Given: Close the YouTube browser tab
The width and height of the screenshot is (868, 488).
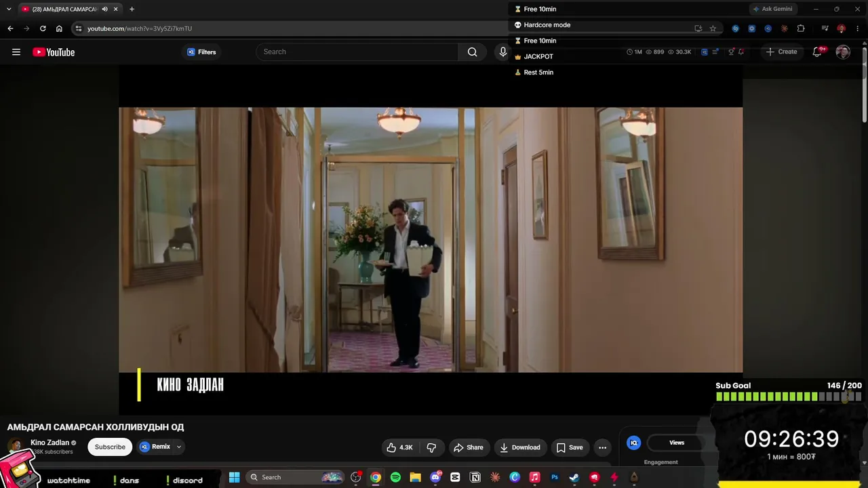Looking at the screenshot, I should tap(116, 9).
